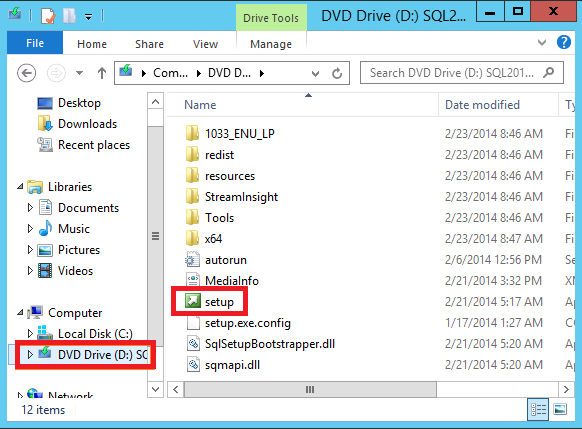The image size is (582, 429).
Task: Click the search magnifier icon
Action: pyautogui.click(x=548, y=72)
